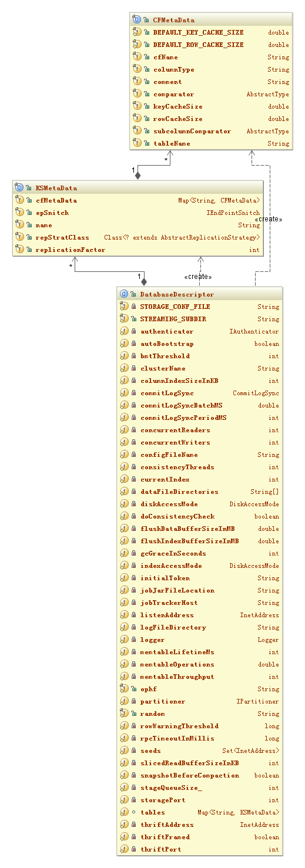Click the field icon next to ophf
The height and width of the screenshot is (868, 305).
tap(123, 689)
